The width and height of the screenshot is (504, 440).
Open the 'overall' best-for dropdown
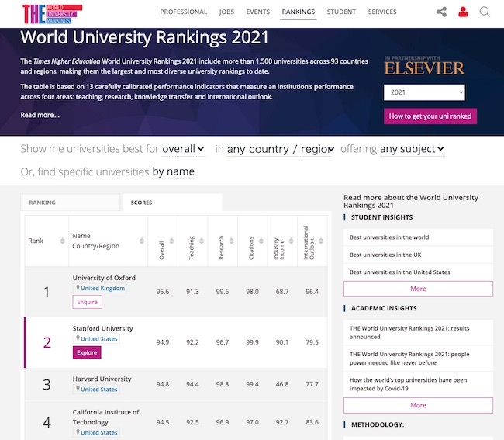point(183,149)
